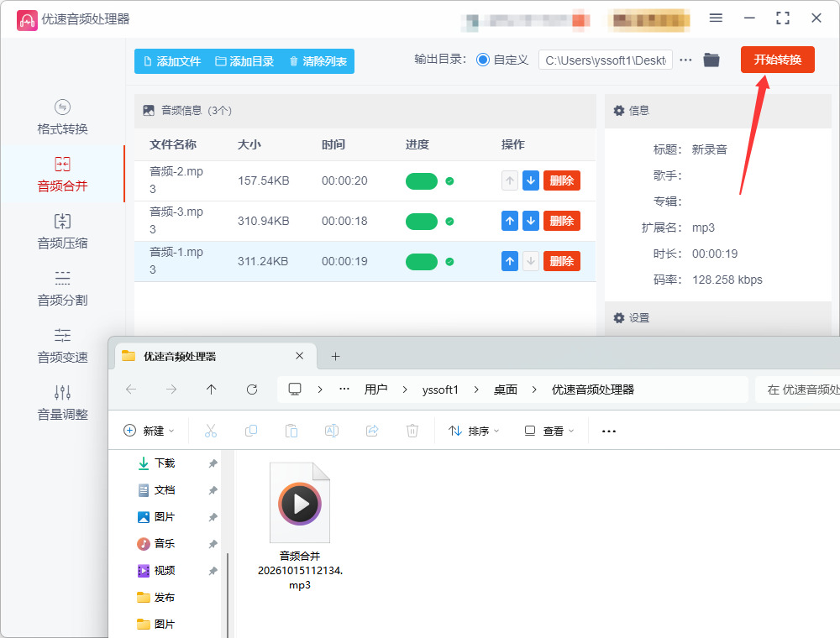The image size is (840, 638).
Task: Open the 音量调整 volume adjustment section
Action: 62,404
